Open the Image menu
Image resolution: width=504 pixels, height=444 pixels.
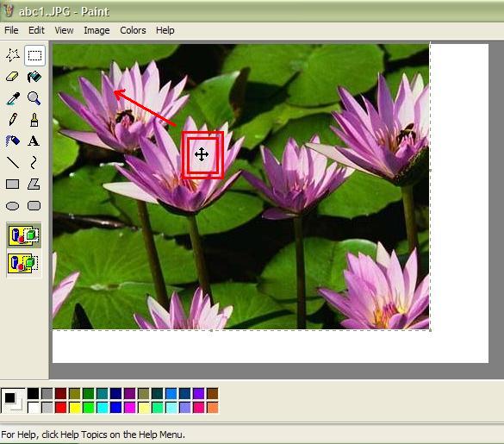[x=96, y=30]
